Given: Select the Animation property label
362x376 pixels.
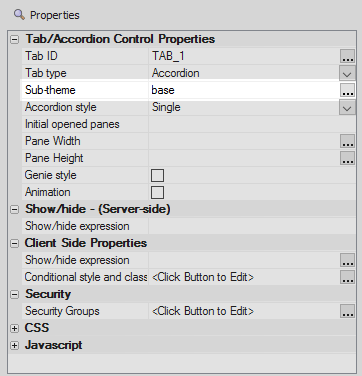Looking at the screenshot, I should 48,192.
